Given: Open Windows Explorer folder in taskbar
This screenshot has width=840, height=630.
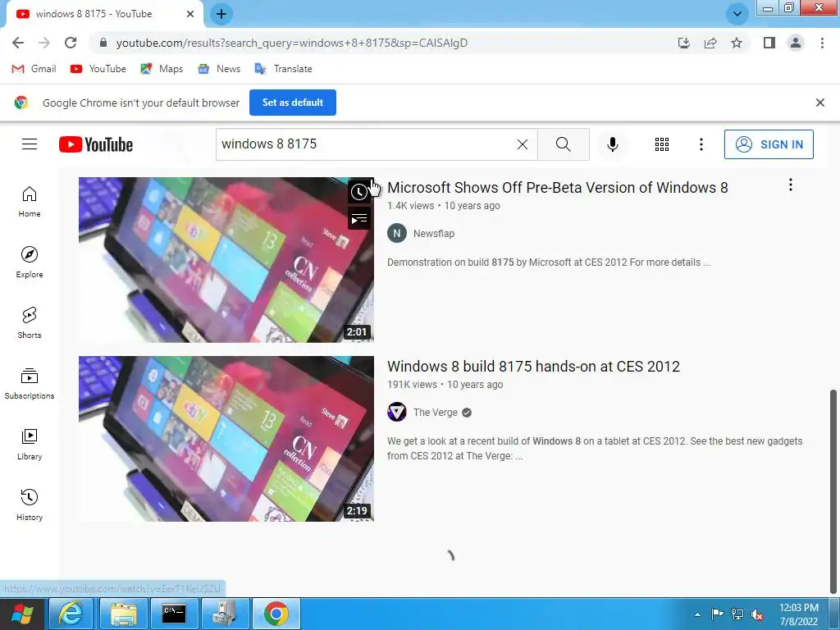Looking at the screenshot, I should click(x=123, y=614).
